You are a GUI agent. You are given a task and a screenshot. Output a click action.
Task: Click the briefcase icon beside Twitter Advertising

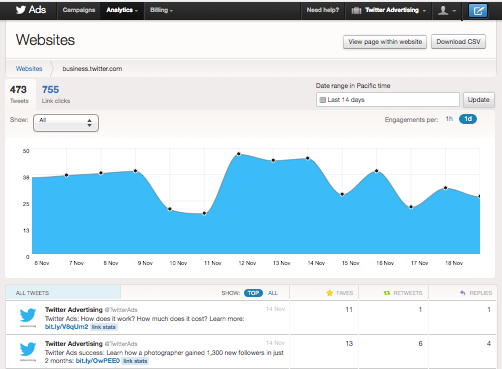(x=356, y=10)
